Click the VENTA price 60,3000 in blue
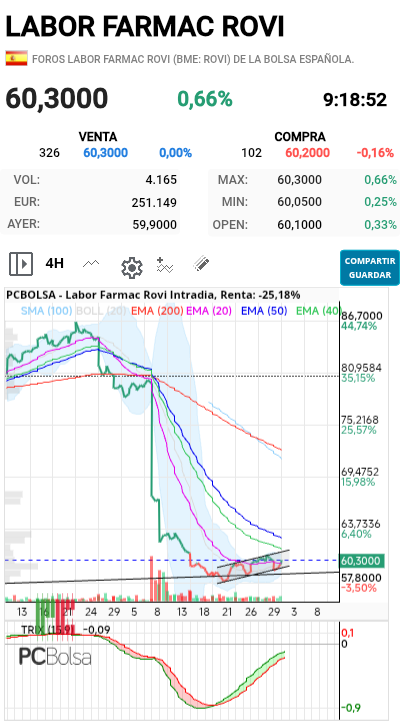This screenshot has width=400, height=721. [x=106, y=153]
